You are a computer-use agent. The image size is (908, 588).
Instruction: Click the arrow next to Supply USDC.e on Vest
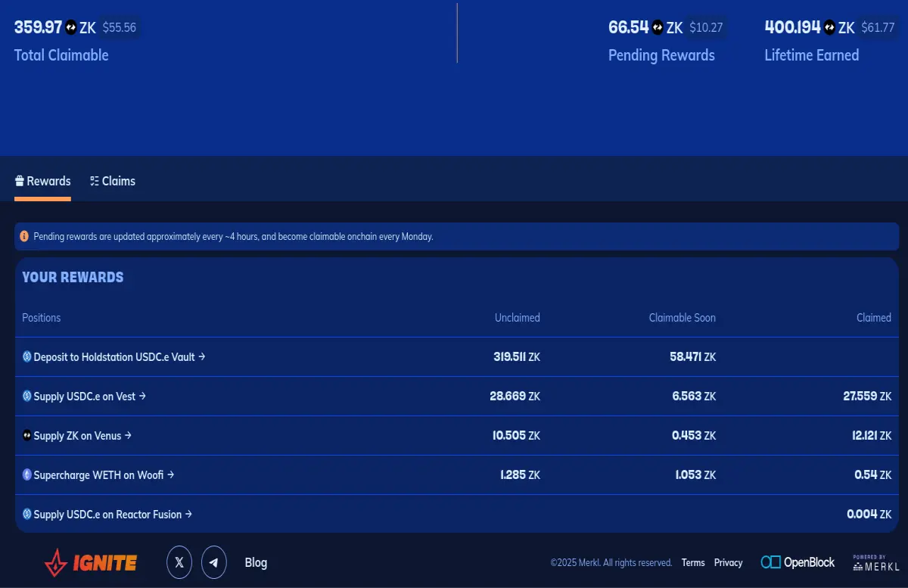(x=142, y=396)
